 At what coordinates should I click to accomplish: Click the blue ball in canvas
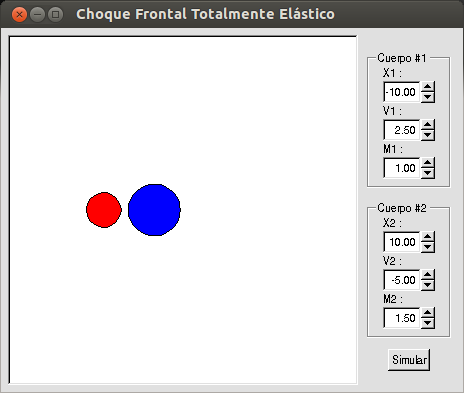[x=154, y=210]
